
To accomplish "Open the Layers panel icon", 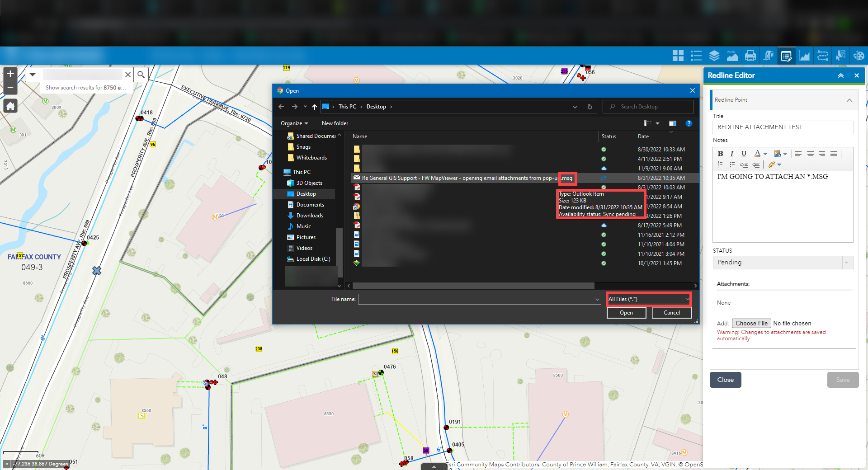I will click(x=714, y=55).
